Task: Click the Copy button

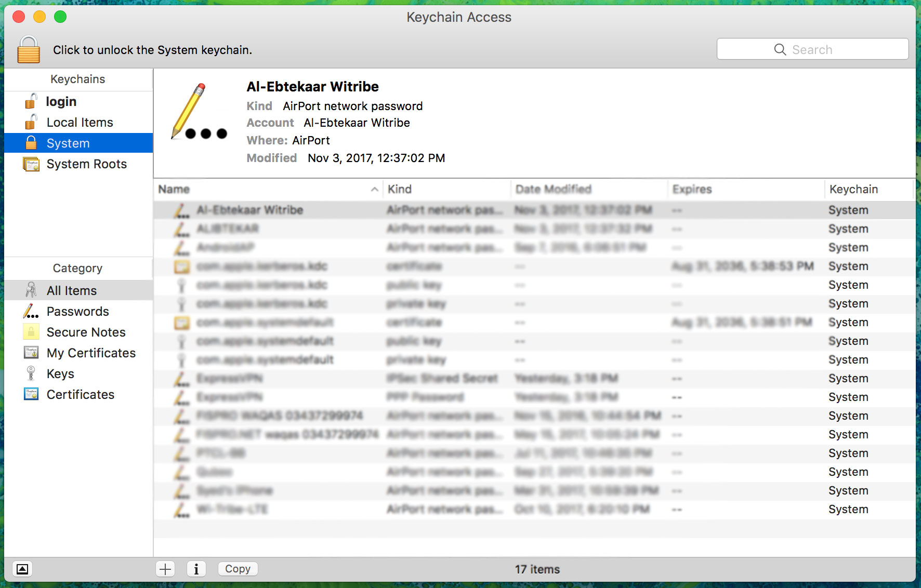Action: coord(238,569)
